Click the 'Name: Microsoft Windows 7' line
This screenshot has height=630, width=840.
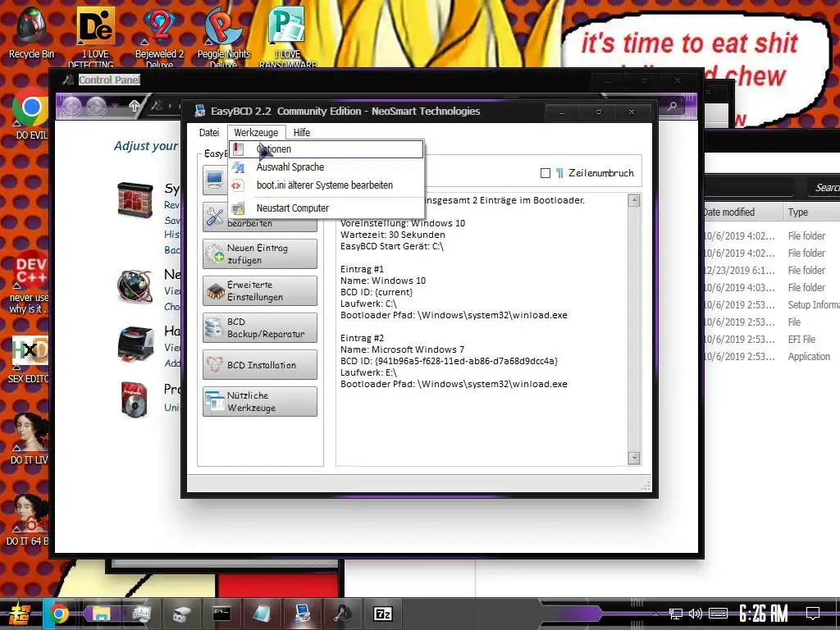point(402,349)
